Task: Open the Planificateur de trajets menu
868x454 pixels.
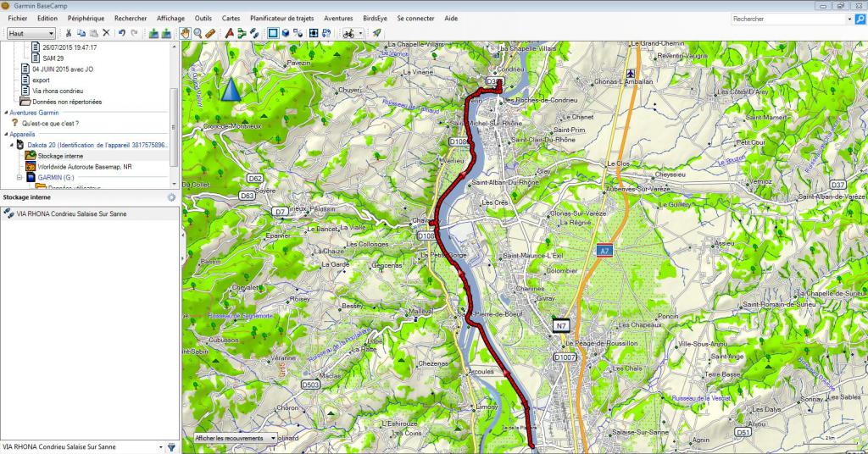Action: pyautogui.click(x=281, y=19)
